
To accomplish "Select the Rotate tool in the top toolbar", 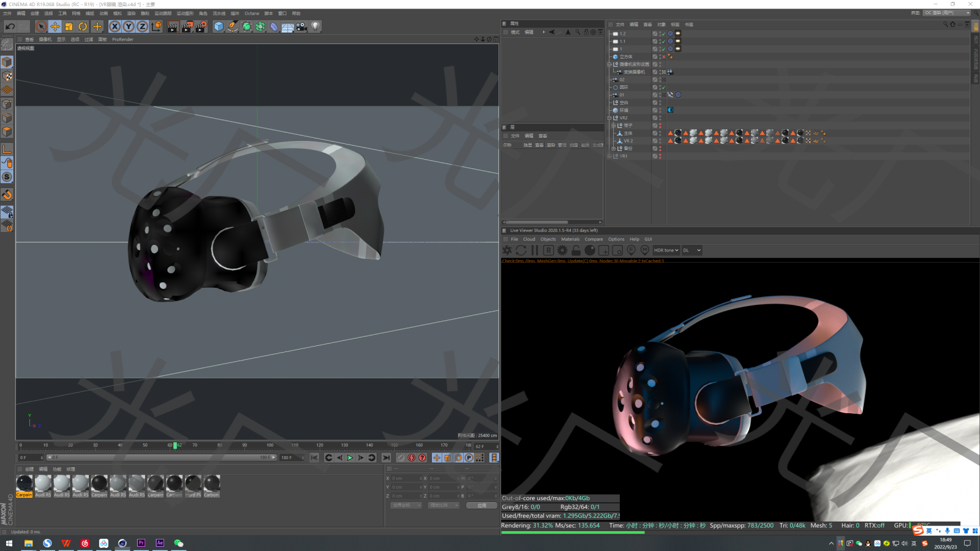I will [83, 26].
